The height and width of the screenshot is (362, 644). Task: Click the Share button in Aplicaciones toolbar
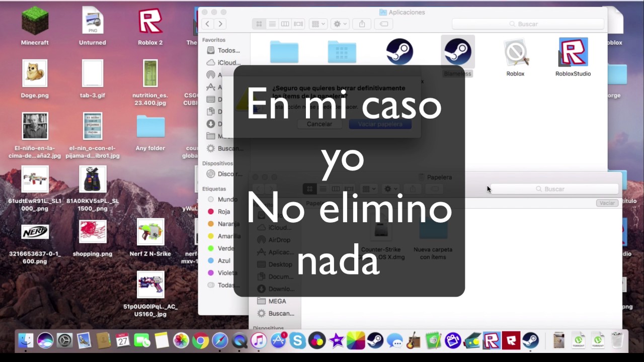[362, 24]
